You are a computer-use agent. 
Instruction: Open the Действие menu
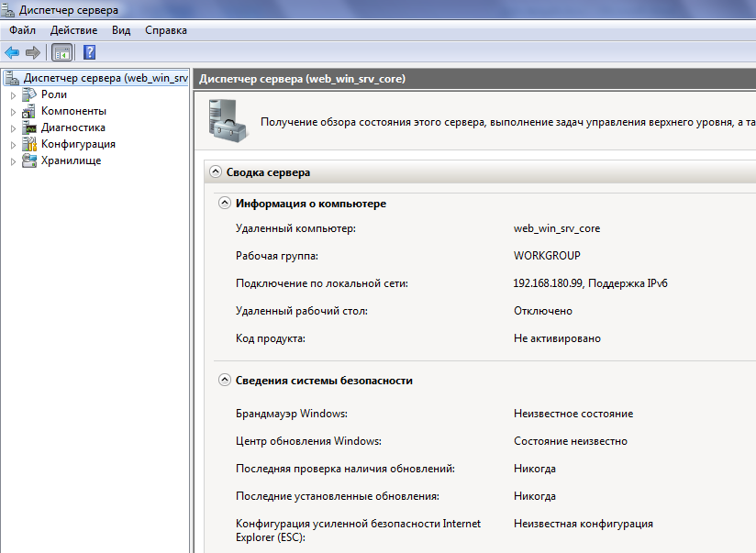[73, 30]
